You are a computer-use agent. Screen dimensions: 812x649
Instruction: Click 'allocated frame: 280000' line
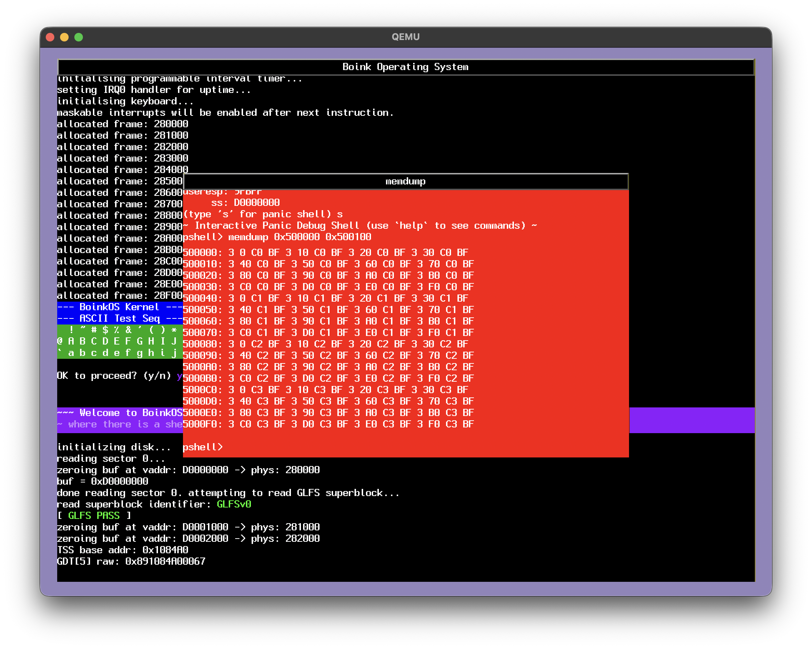(x=123, y=124)
